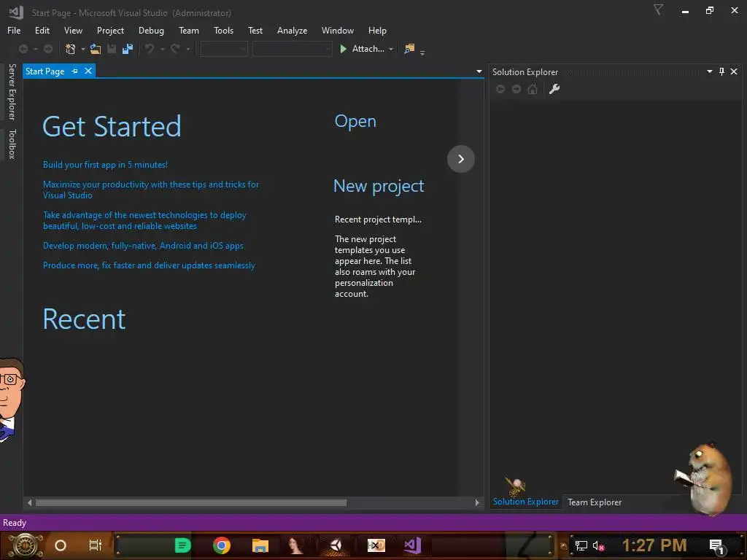
Task: Click the right scroll arrow on horizontal scrollbar
Action: click(x=477, y=503)
